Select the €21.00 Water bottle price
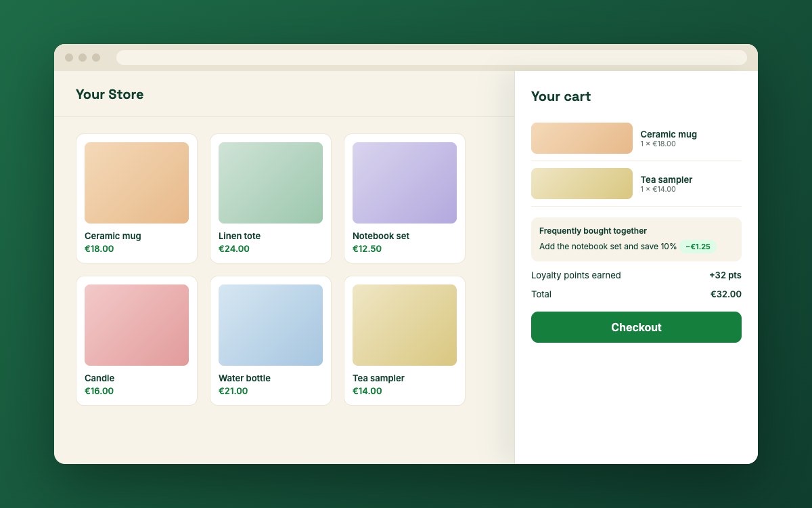The image size is (812, 508). tap(233, 391)
